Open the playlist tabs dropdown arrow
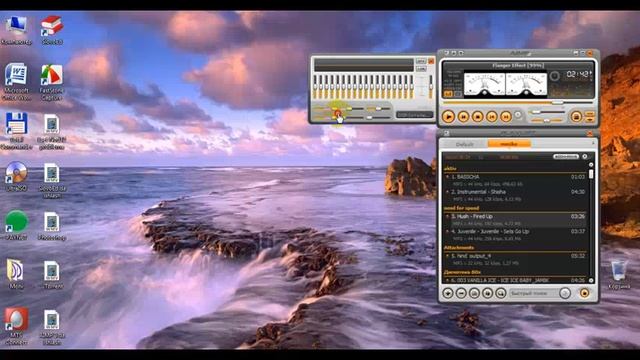 pos(593,143)
